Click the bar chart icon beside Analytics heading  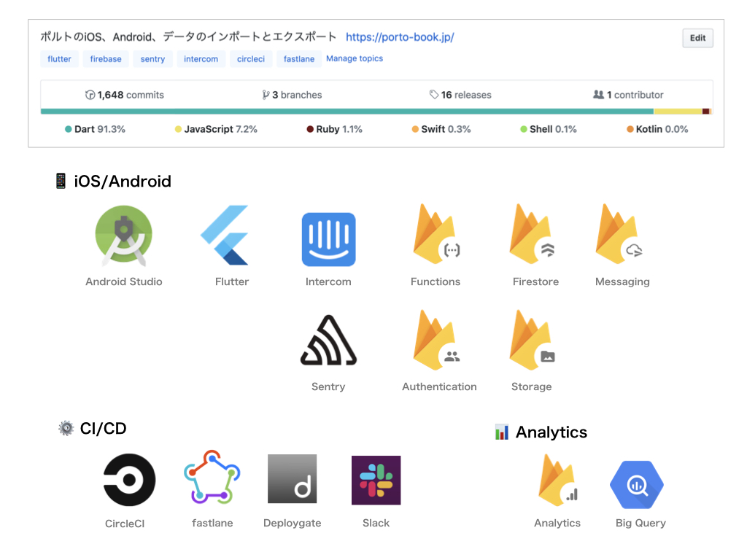click(502, 432)
